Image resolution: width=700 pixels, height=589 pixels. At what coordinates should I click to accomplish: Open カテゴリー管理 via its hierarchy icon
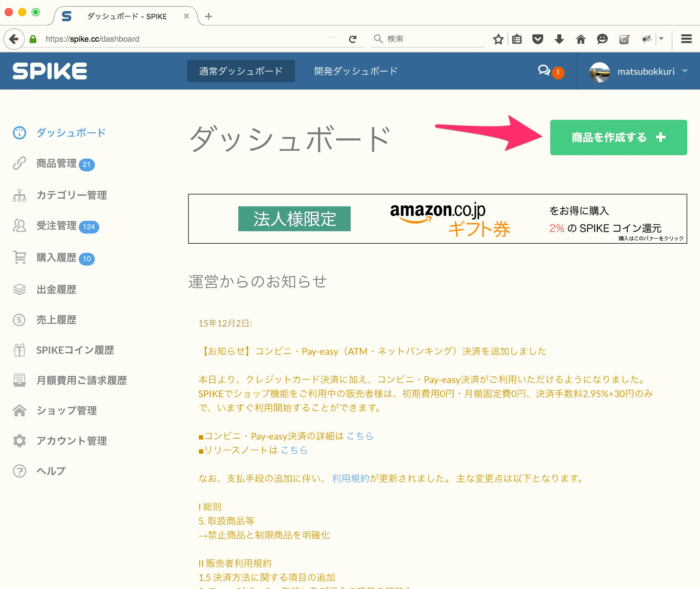click(20, 195)
